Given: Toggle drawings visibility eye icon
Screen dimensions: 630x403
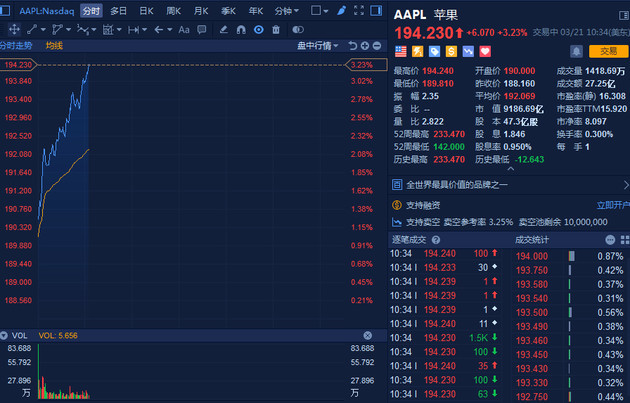Looking at the screenshot, I should click(258, 29).
